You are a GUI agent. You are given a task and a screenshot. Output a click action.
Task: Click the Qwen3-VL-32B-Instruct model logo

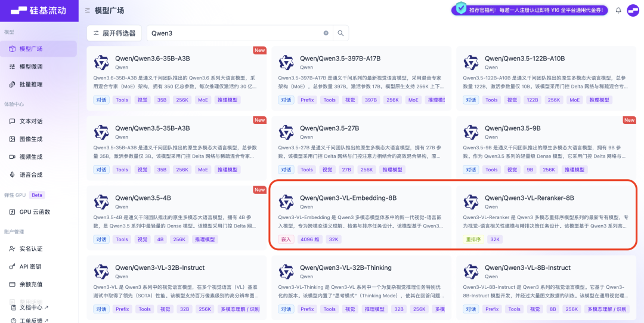(101, 272)
